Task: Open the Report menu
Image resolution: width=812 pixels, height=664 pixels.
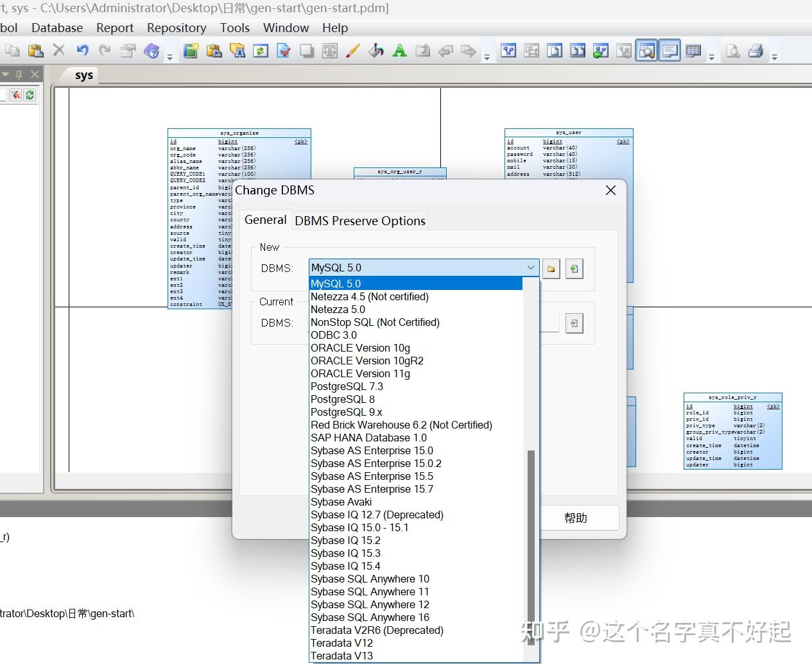Action: pyautogui.click(x=115, y=28)
